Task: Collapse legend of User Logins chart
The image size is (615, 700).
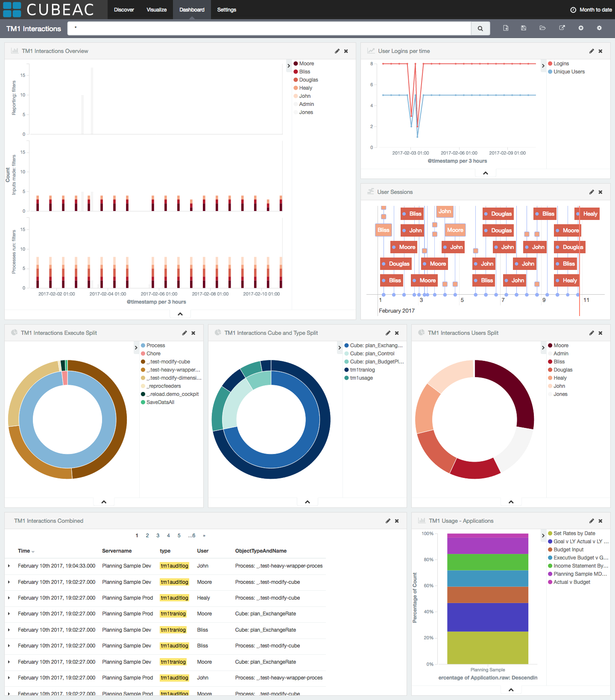Action: pos(543,66)
